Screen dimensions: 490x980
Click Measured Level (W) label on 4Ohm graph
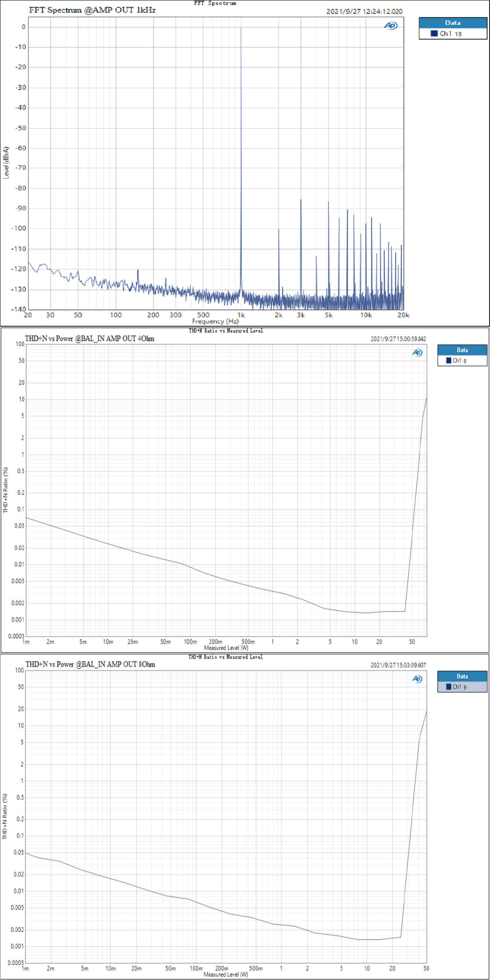pyautogui.click(x=226, y=648)
